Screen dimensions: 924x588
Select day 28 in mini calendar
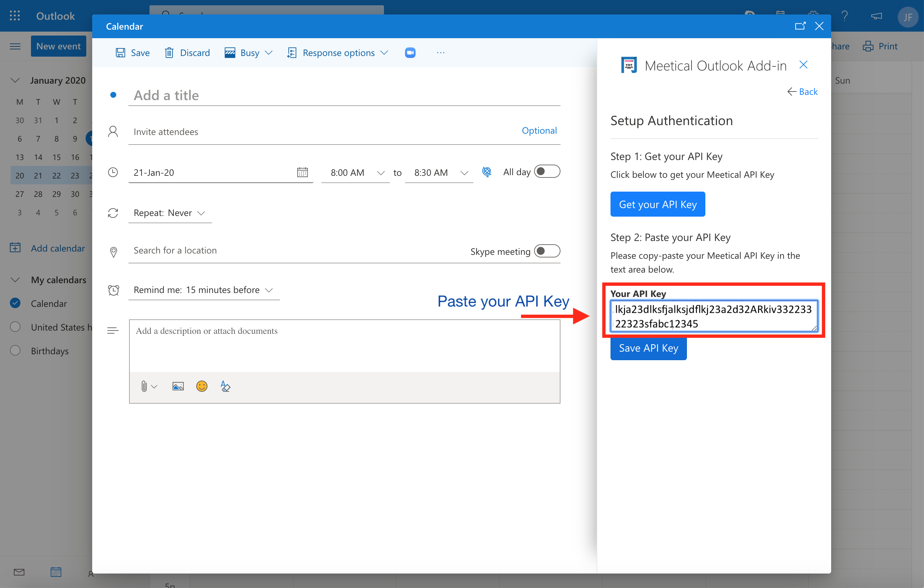click(x=38, y=194)
